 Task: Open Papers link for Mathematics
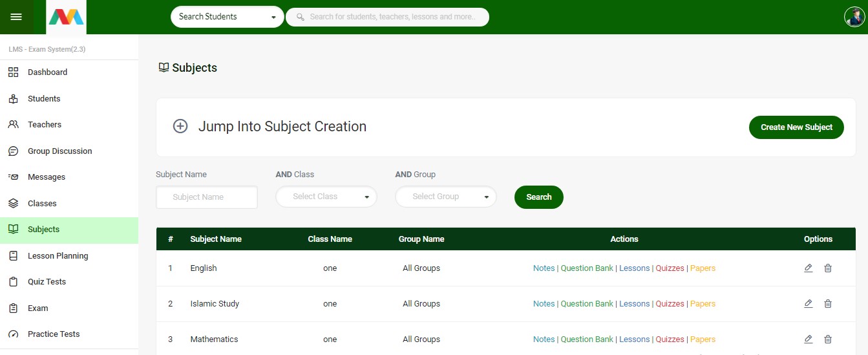[703, 339]
